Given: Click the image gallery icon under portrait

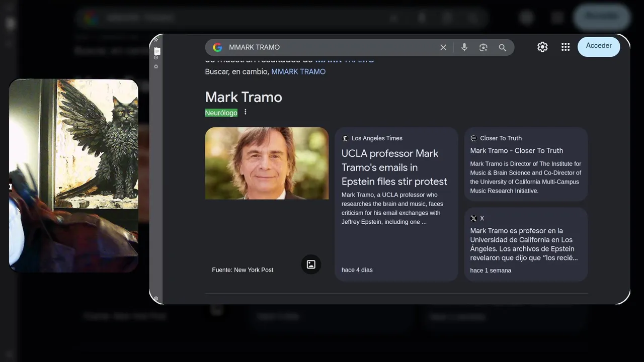Looking at the screenshot, I should tap(311, 264).
